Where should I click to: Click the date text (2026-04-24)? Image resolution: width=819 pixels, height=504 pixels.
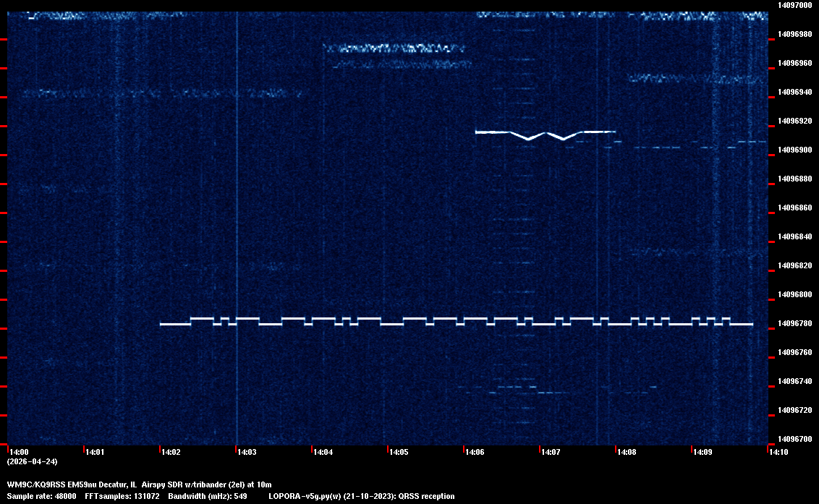pyautogui.click(x=32, y=461)
